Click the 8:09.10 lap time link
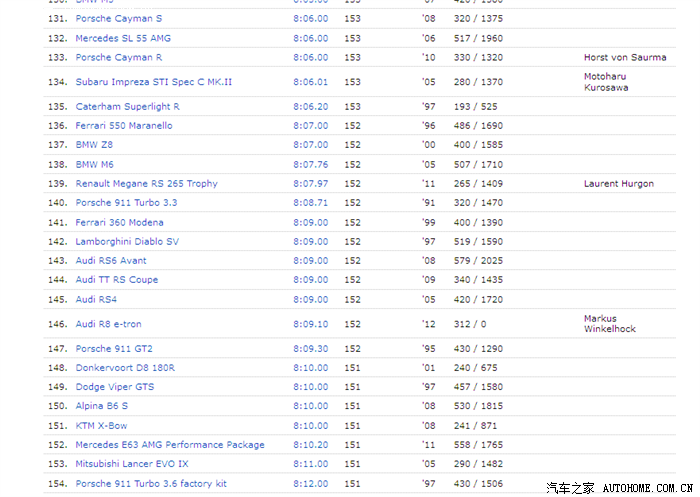This screenshot has width=700, height=497. (x=310, y=324)
